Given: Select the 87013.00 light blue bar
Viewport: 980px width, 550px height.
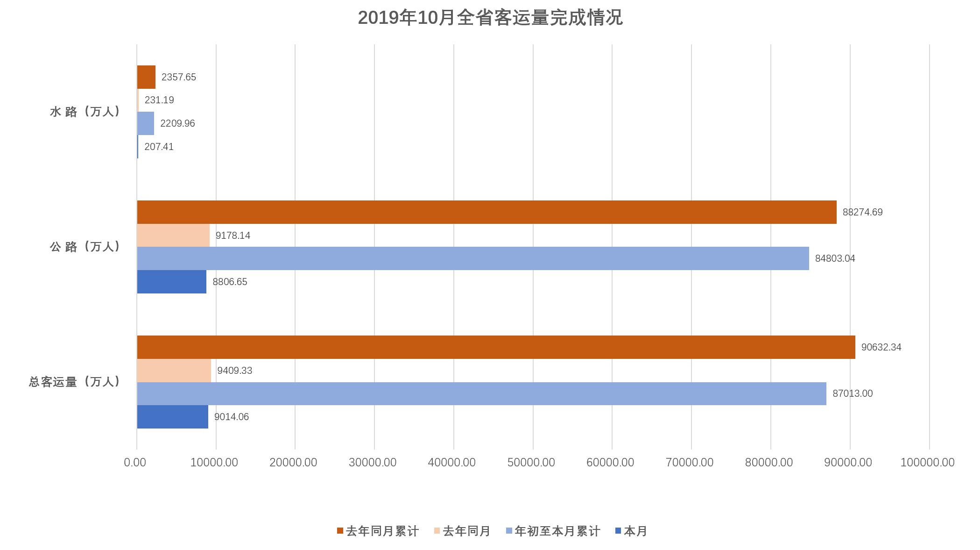Looking at the screenshot, I should [481, 393].
